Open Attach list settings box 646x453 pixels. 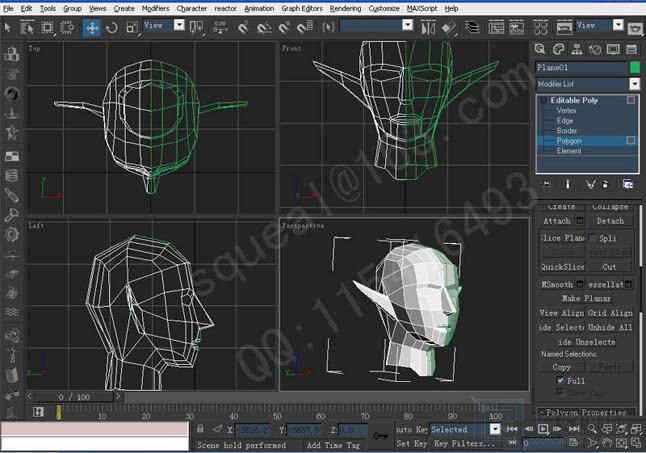[580, 221]
